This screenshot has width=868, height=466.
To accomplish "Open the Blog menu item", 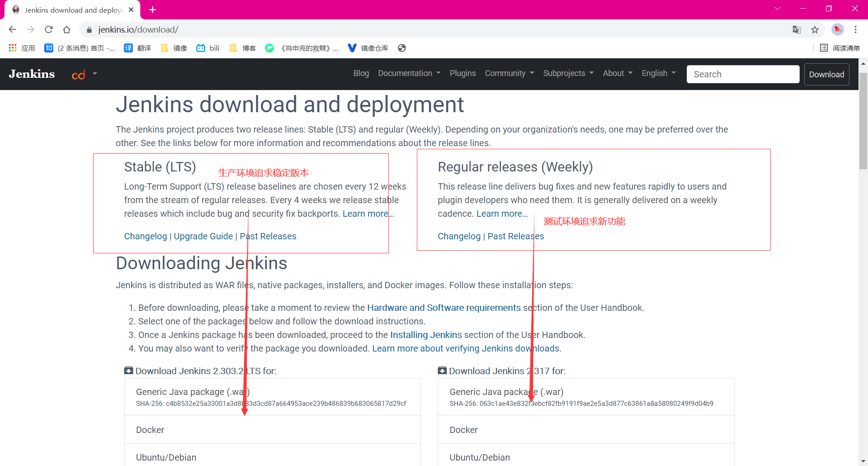I will pyautogui.click(x=361, y=73).
